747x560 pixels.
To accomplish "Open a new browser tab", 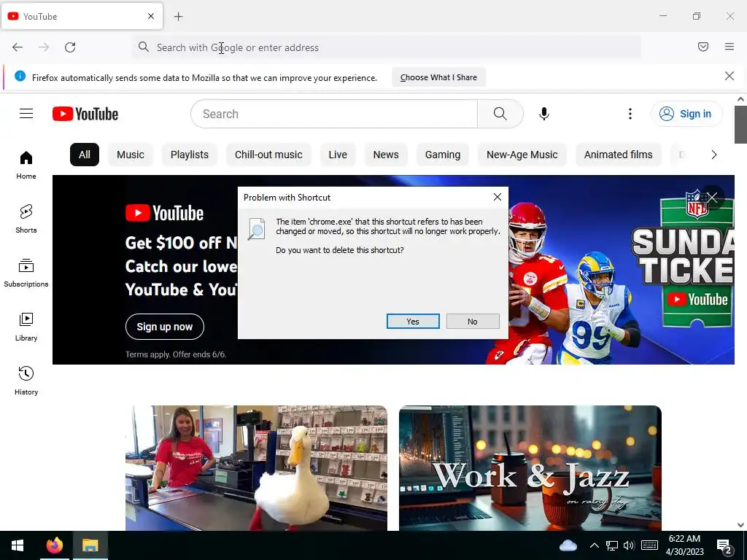I will 178,17.
